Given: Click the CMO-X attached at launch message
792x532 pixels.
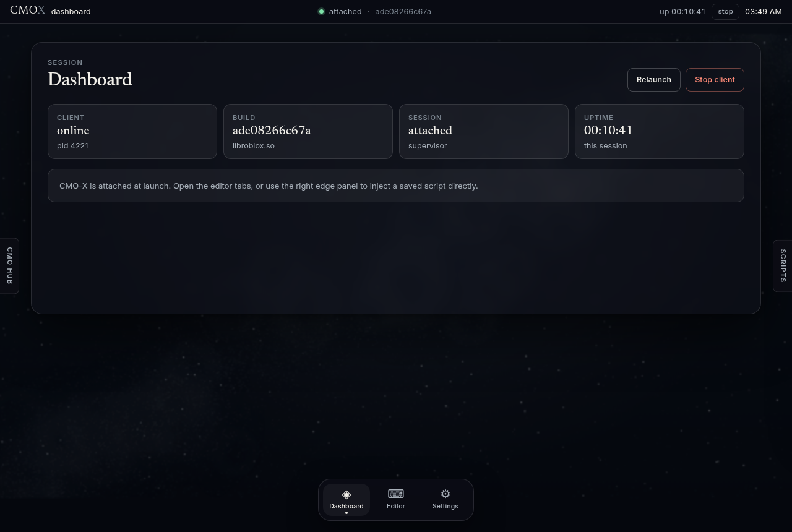Looking at the screenshot, I should [269, 186].
